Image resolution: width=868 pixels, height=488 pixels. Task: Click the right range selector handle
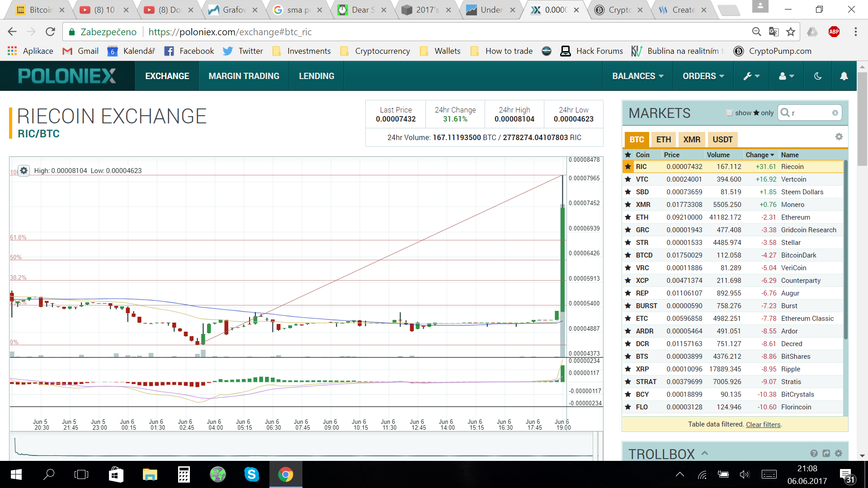tap(598, 446)
